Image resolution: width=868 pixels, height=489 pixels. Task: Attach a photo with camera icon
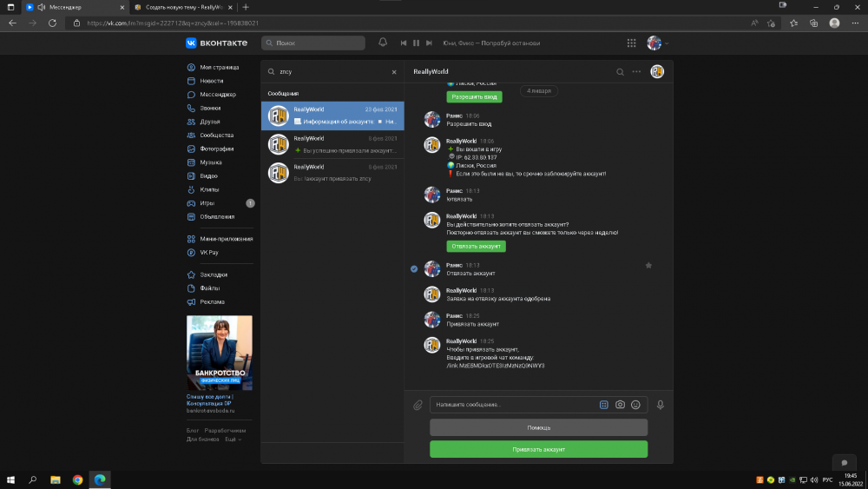[620, 405]
